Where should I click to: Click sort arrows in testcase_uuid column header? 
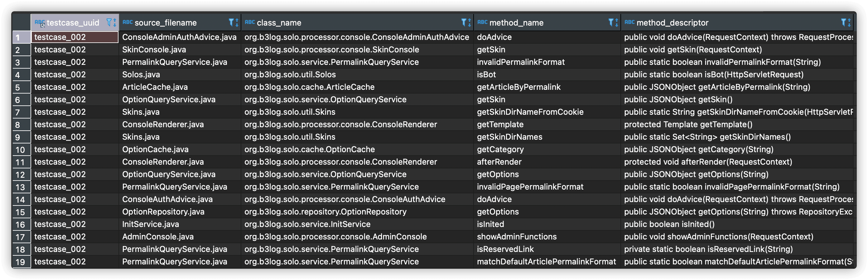(x=114, y=22)
